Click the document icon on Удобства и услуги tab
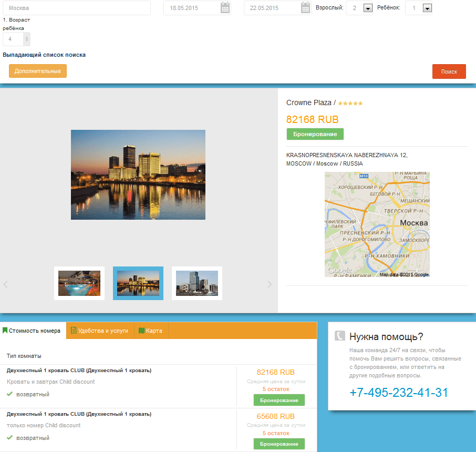The image size is (476, 452). coord(73,330)
